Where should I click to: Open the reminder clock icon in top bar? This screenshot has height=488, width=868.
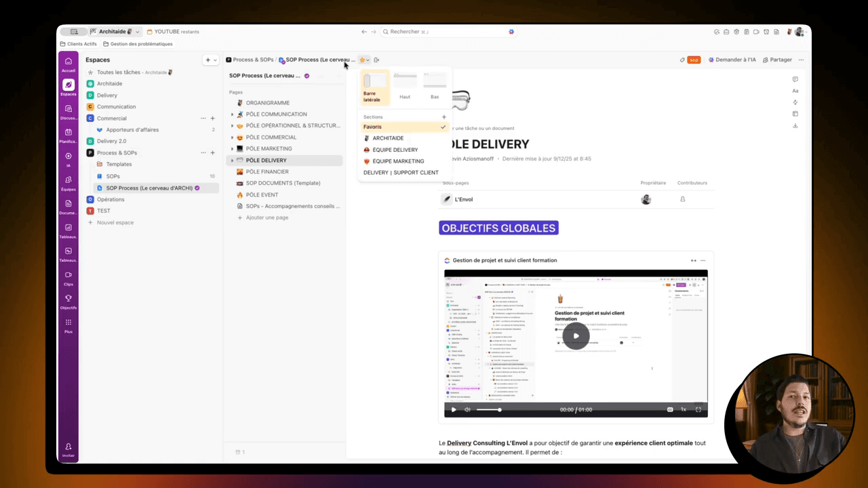click(766, 32)
